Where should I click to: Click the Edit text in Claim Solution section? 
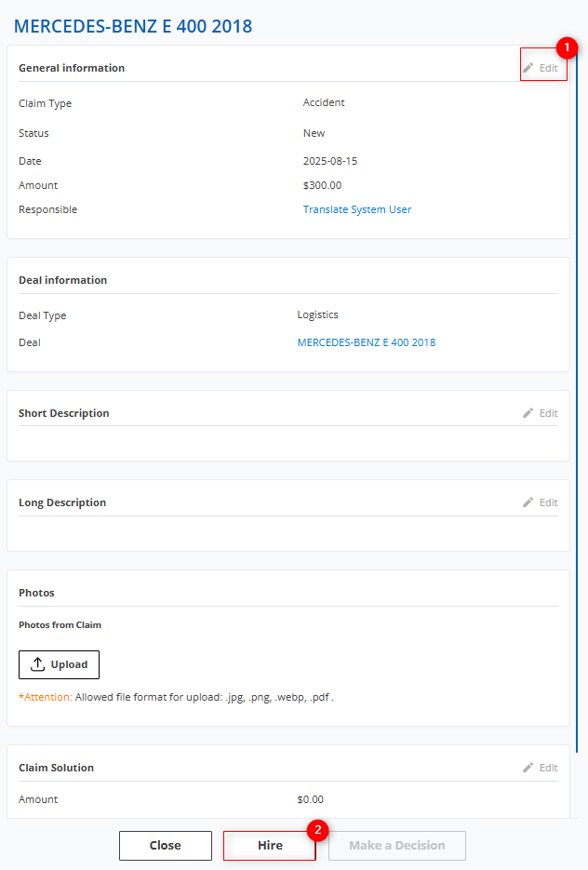549,768
